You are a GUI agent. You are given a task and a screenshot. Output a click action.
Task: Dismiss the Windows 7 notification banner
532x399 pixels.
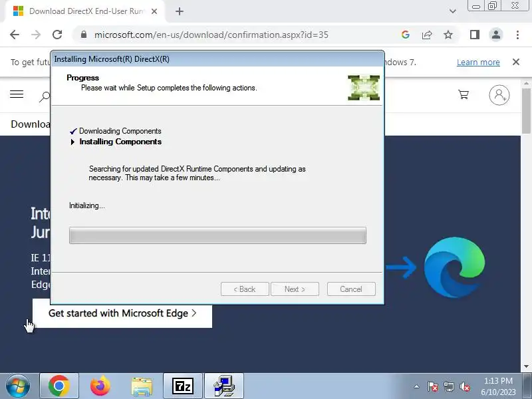coord(516,62)
